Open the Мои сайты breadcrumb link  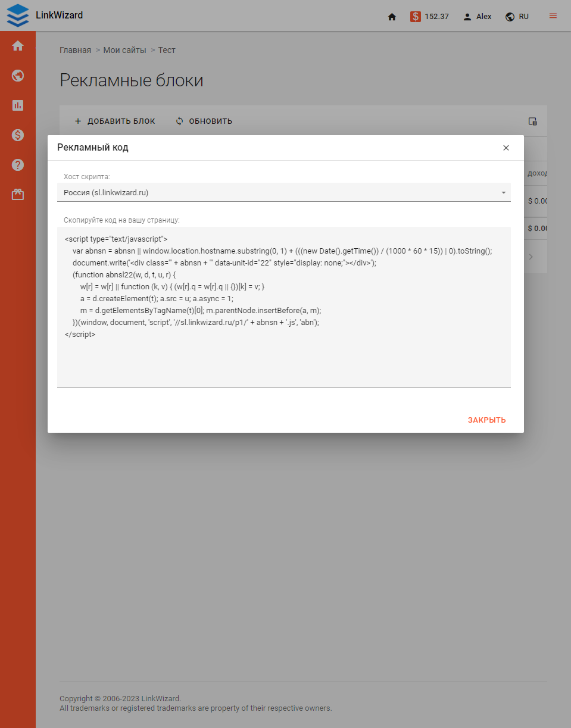[124, 50]
